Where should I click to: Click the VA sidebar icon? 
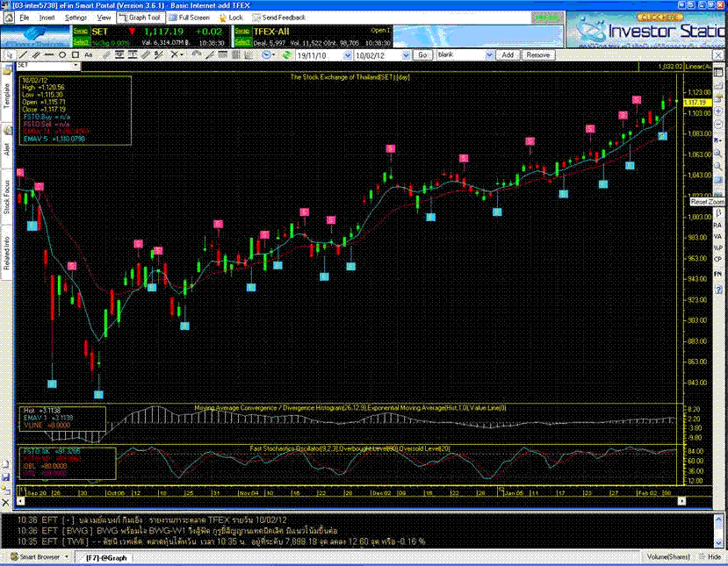tap(717, 237)
